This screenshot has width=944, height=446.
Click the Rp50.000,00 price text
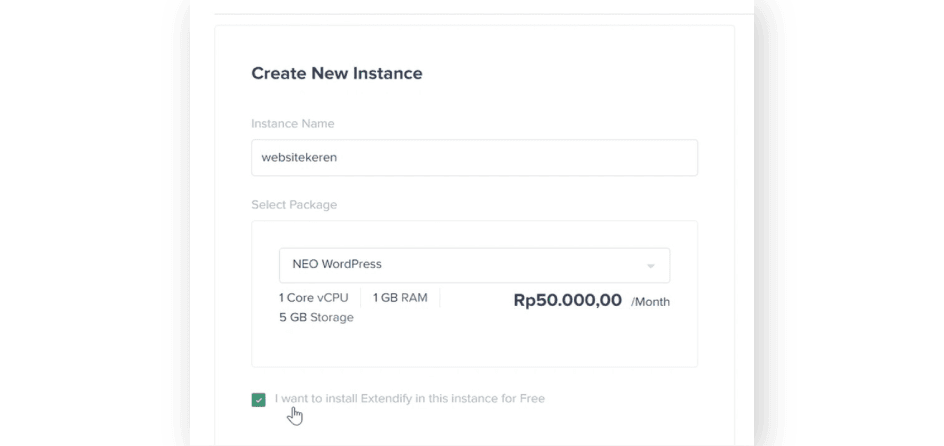567,300
